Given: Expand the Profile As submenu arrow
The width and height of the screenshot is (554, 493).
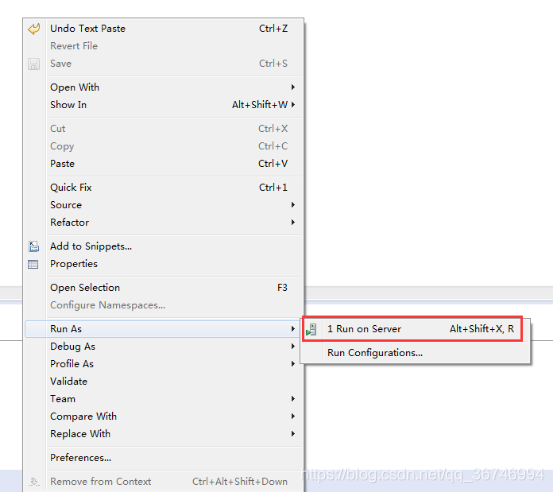Looking at the screenshot, I should tap(293, 364).
